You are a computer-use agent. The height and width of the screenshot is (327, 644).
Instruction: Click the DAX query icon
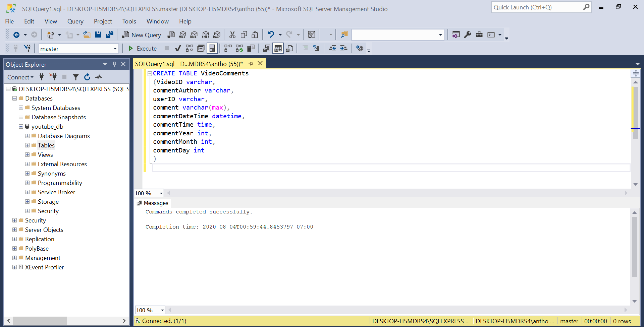(217, 35)
